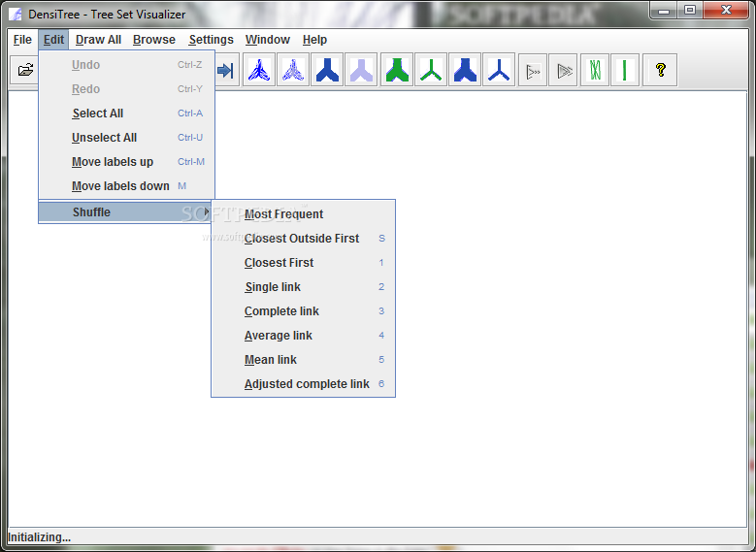Image resolution: width=756 pixels, height=552 pixels.
Task: Open the File menu
Action: click(x=22, y=40)
